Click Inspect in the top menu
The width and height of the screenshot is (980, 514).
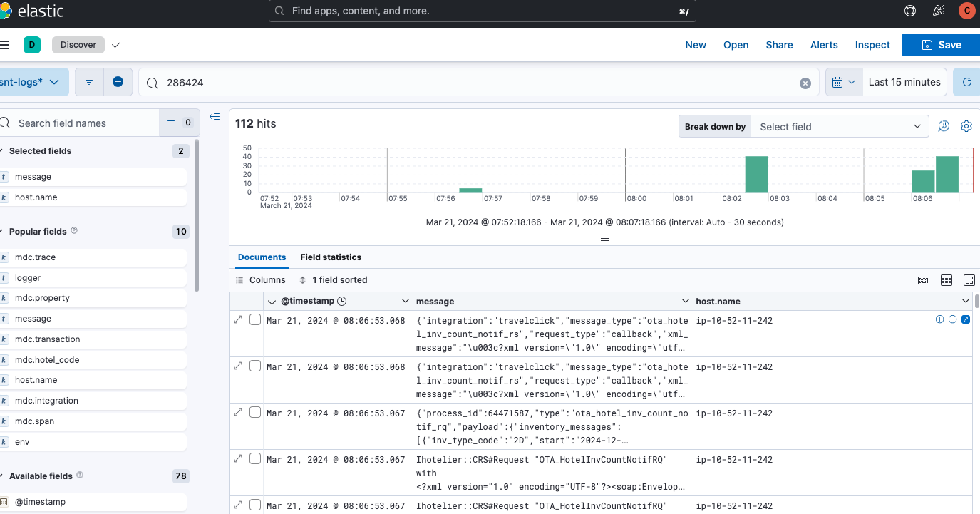(872, 45)
